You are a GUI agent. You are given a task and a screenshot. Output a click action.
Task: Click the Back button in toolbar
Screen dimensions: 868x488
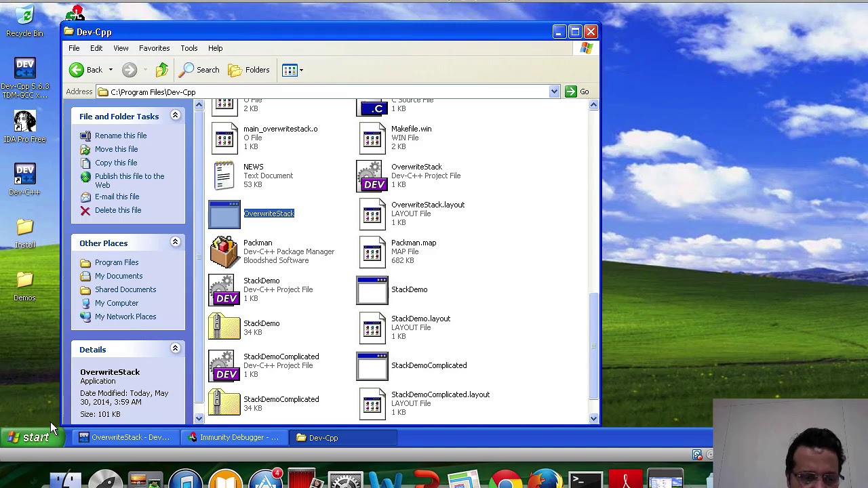[85, 70]
